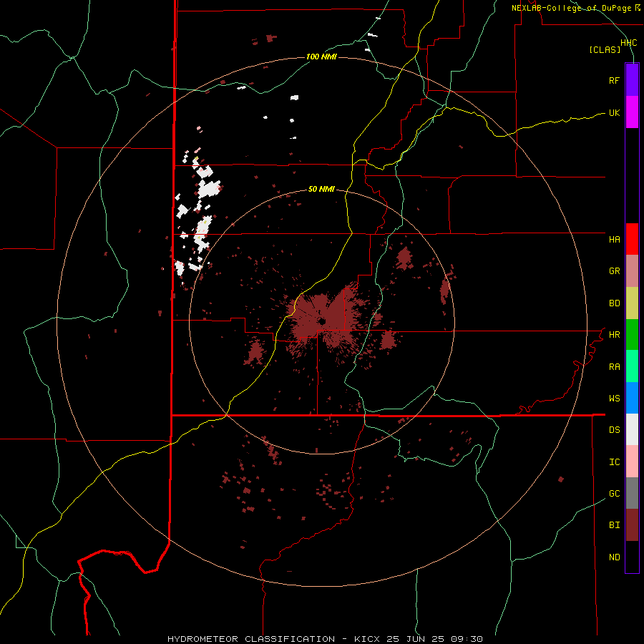Click the '09:30' timestamp
The height and width of the screenshot is (644, 644).
click(x=466, y=639)
